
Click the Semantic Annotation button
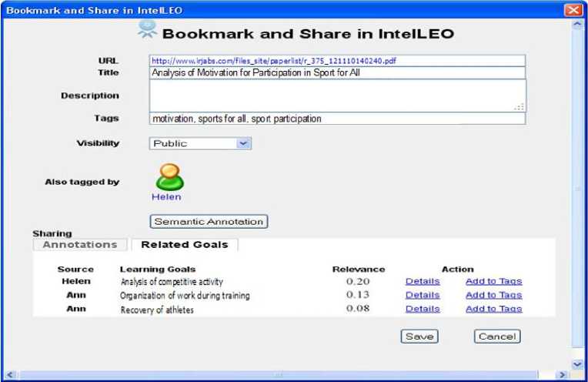coord(209,221)
